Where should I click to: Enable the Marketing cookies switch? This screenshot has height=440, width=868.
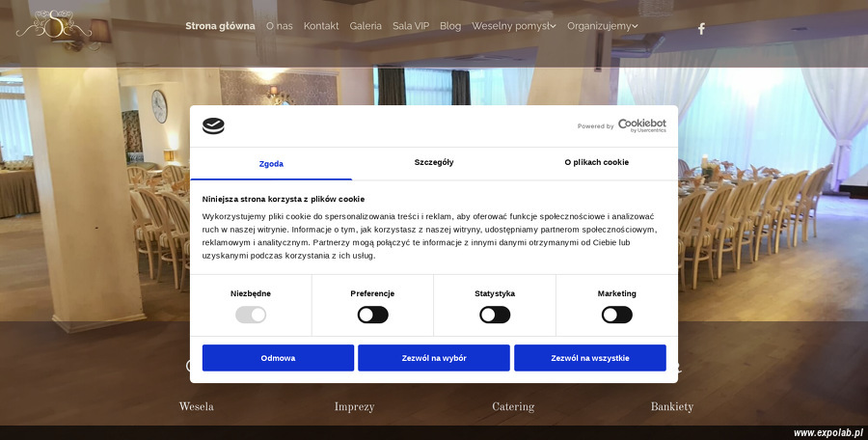tap(617, 315)
